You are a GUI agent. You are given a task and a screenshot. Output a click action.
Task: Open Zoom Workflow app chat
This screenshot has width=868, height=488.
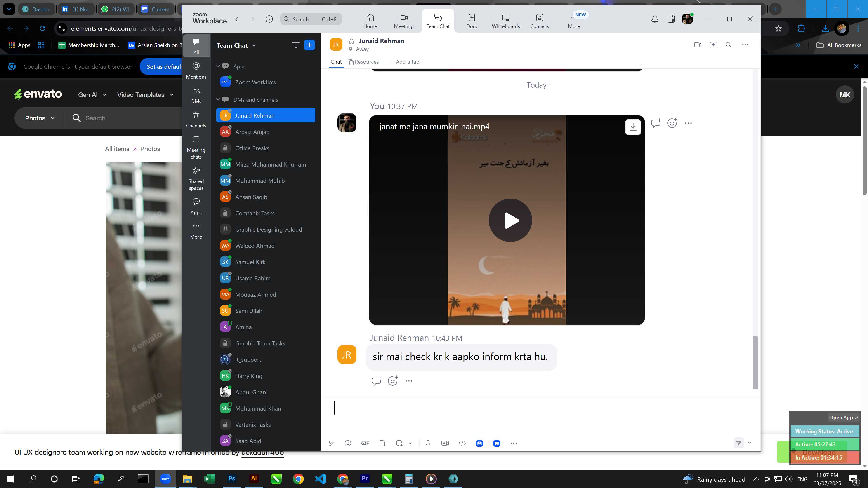266,82
